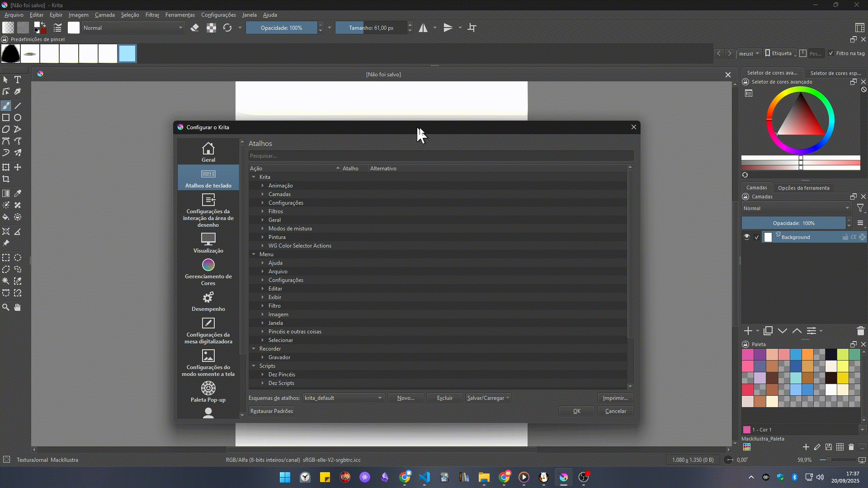This screenshot has height=488, width=868.
Task: Click the horizontal mirror icon in the toolbar
Action: coord(423,28)
